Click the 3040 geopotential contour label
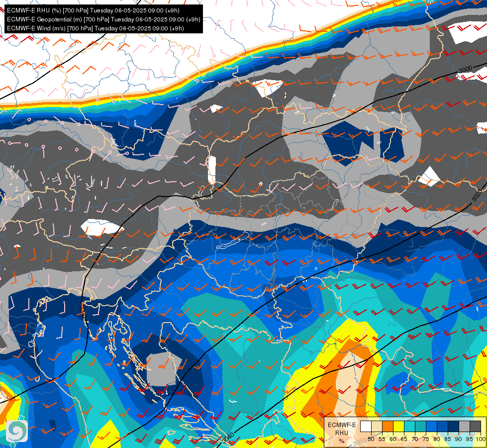The width and height of the screenshot is (487, 448). coord(228,438)
